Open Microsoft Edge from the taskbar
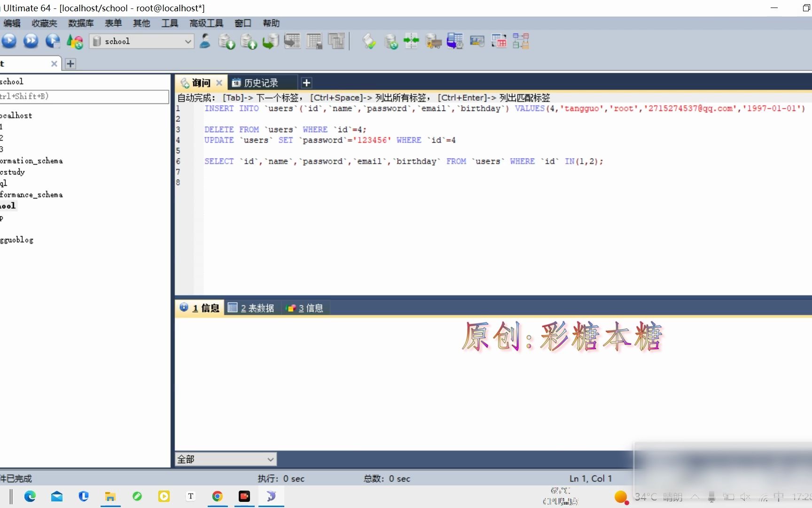This screenshot has height=508, width=812. pos(30,496)
